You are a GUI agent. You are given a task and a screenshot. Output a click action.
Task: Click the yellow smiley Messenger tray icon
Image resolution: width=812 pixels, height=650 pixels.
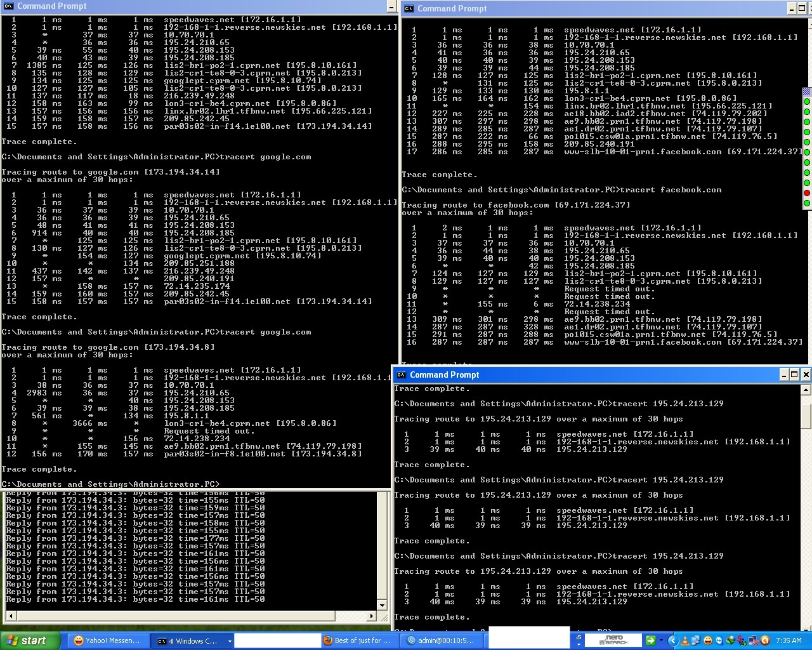click(708, 640)
